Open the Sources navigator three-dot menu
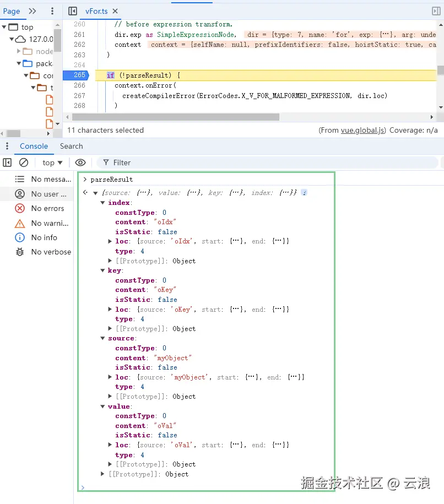Image resolution: width=444 pixels, height=504 pixels. [x=52, y=11]
